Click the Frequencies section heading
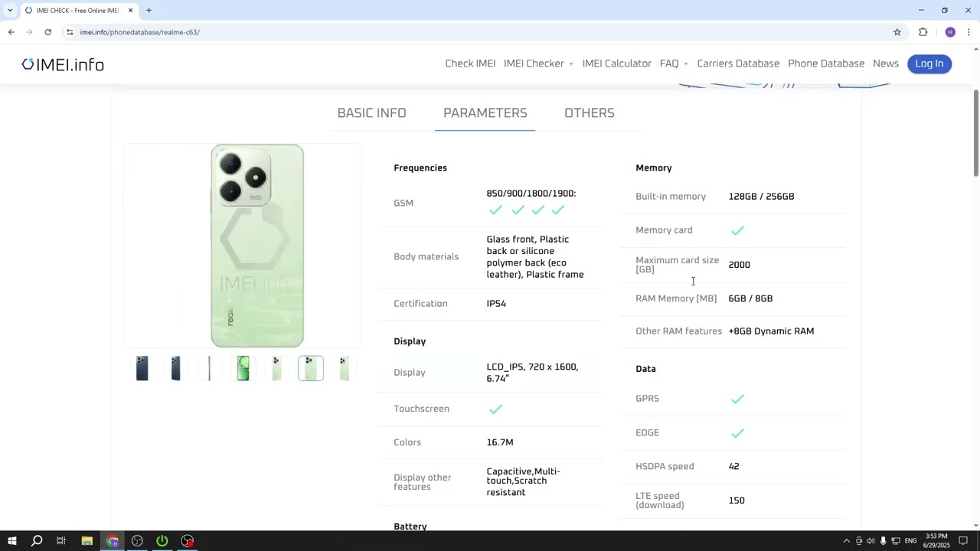The height and width of the screenshot is (551, 980). pyautogui.click(x=420, y=168)
